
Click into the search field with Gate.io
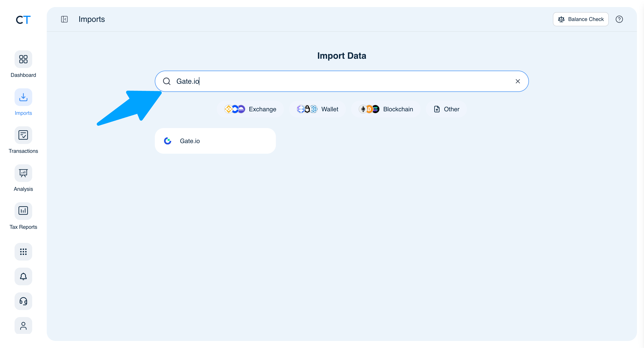click(342, 81)
